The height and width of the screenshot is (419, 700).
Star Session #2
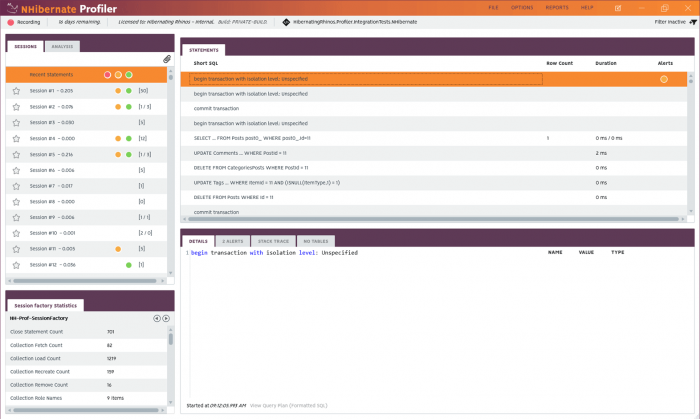17,107
